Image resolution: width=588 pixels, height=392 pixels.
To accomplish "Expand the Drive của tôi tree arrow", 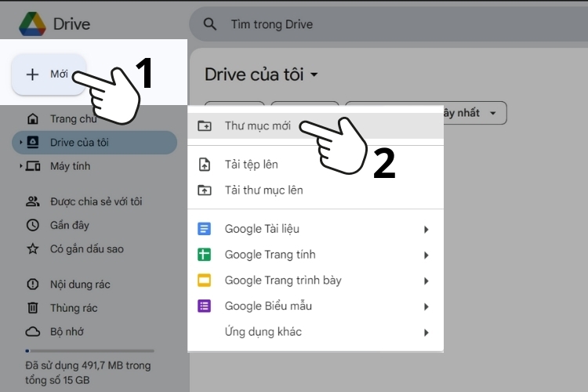I will [20, 143].
